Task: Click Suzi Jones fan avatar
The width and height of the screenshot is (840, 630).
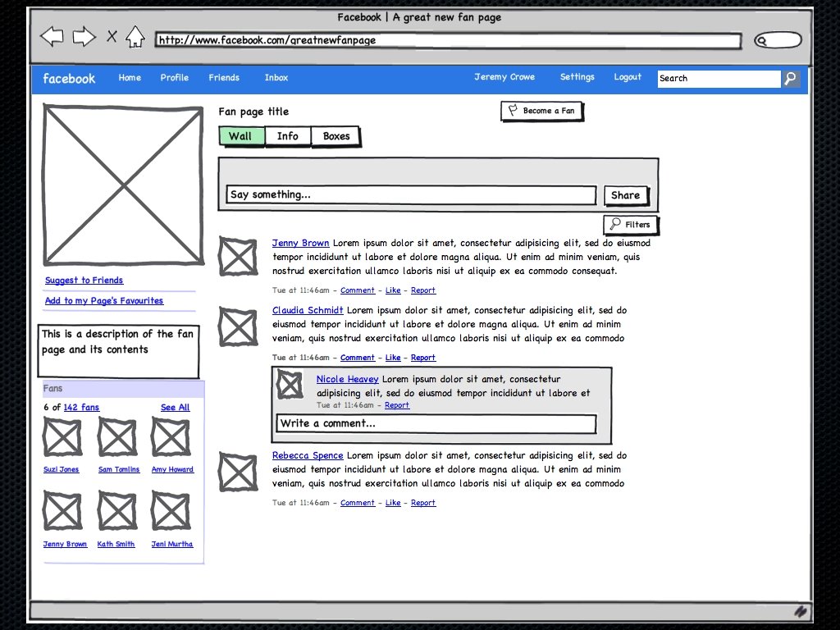Action: [62, 437]
